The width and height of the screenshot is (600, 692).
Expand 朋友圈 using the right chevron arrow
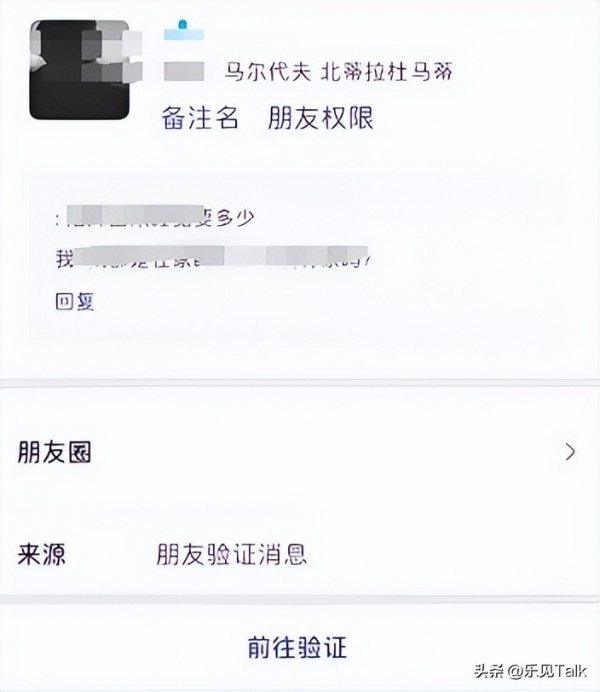[570, 452]
